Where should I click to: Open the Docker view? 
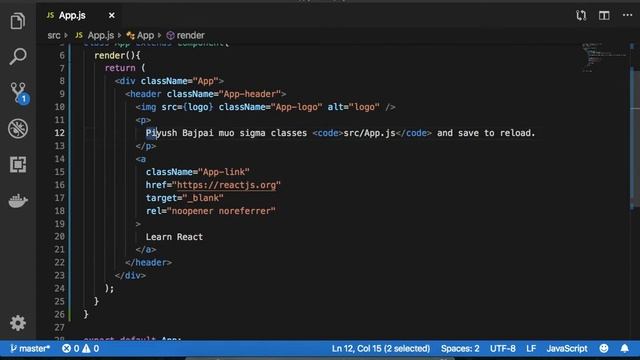(x=18, y=200)
